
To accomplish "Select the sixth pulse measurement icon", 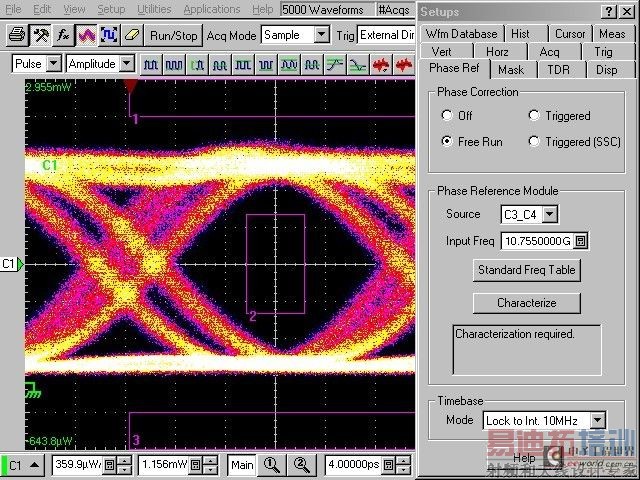I will click(x=266, y=64).
